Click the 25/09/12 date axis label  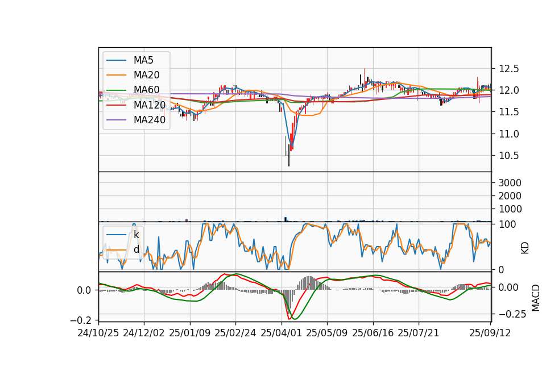click(490, 333)
